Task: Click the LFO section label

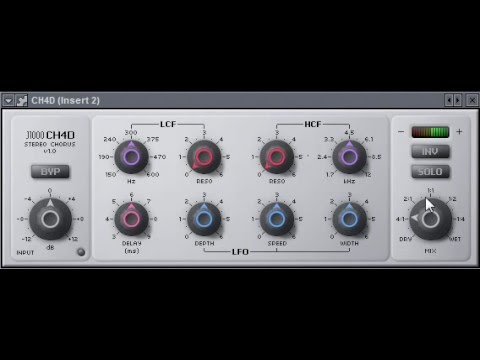Action: tap(240, 252)
